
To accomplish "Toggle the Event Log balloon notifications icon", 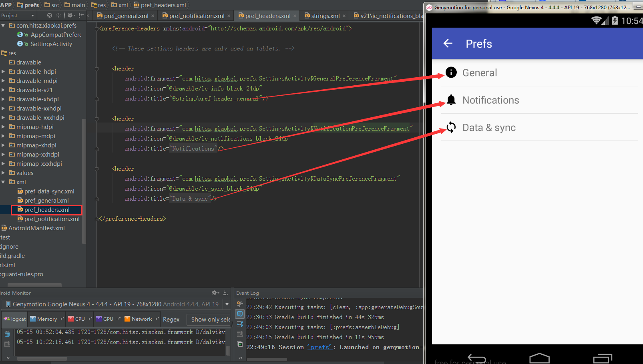I will [x=240, y=314].
